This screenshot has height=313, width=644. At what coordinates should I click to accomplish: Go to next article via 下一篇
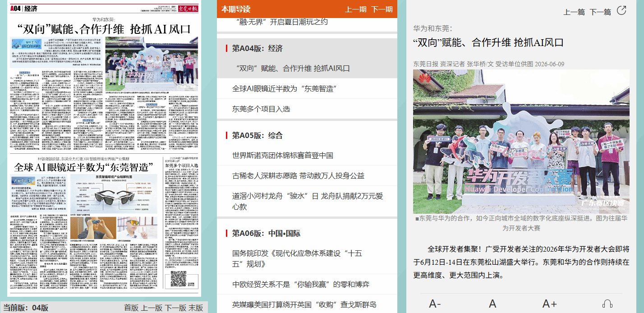click(600, 12)
